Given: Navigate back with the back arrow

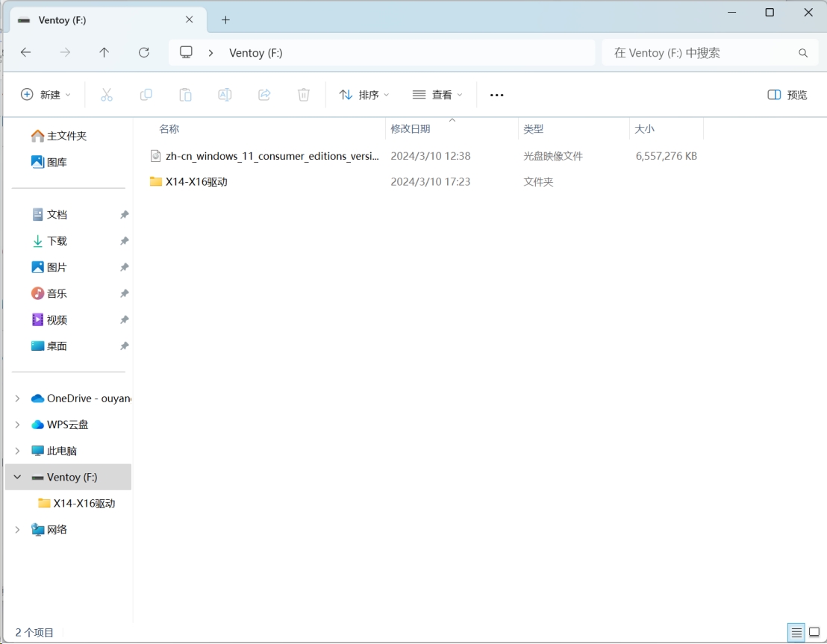Looking at the screenshot, I should pos(26,52).
